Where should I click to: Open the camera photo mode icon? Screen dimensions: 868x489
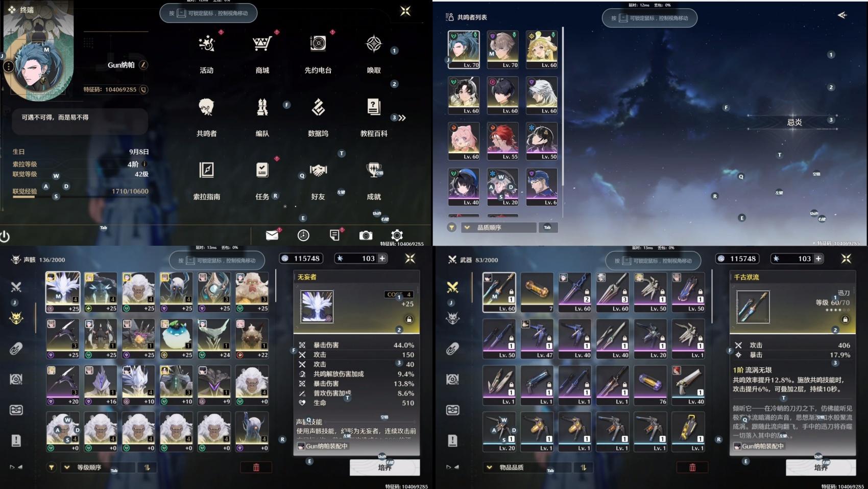[366, 235]
